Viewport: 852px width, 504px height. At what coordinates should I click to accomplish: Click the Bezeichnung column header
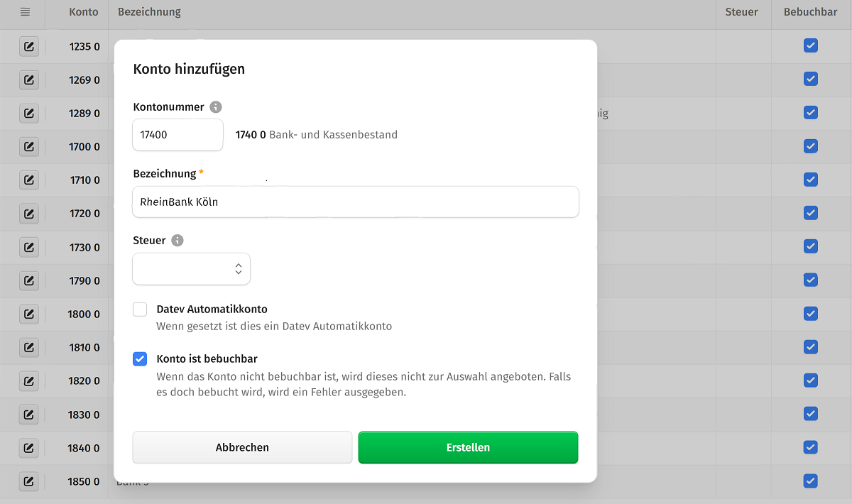pyautogui.click(x=149, y=12)
